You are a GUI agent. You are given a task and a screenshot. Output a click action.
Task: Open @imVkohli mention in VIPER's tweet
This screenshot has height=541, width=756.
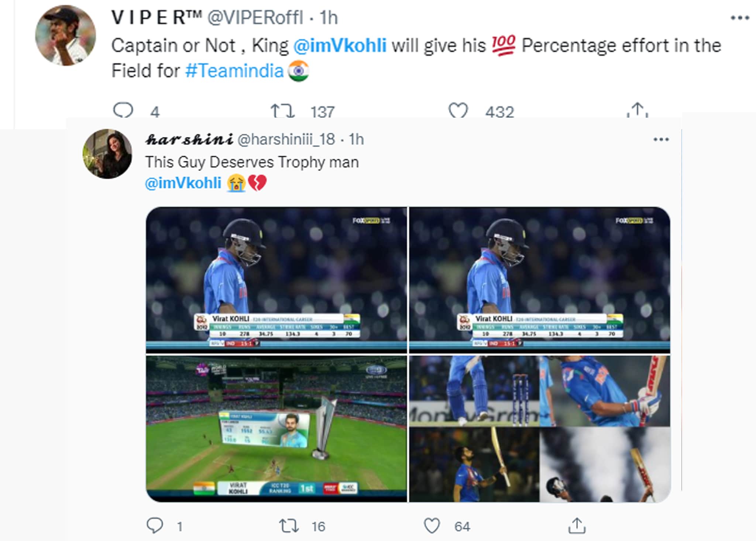pyautogui.click(x=340, y=45)
